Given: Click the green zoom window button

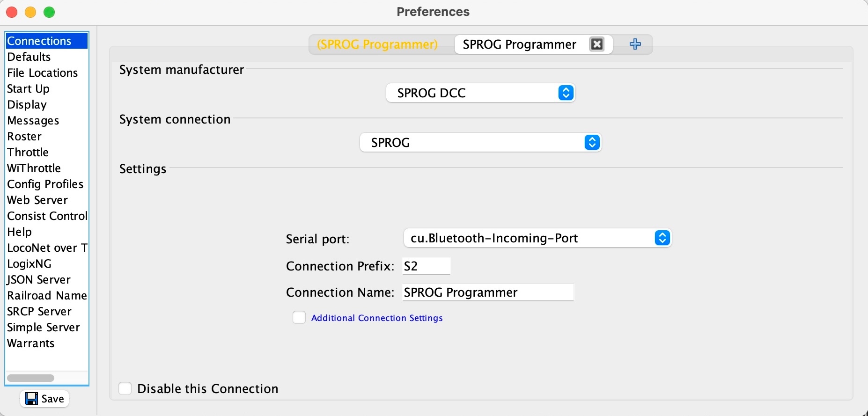Looking at the screenshot, I should 49,12.
